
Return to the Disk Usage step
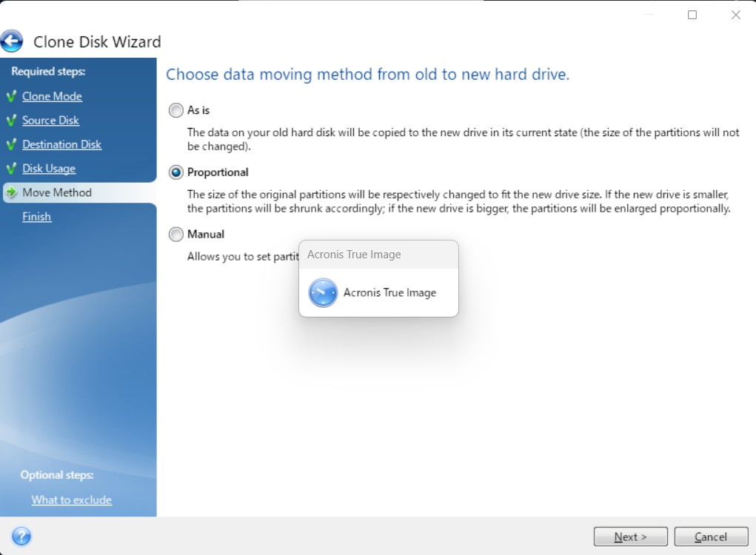coord(49,169)
